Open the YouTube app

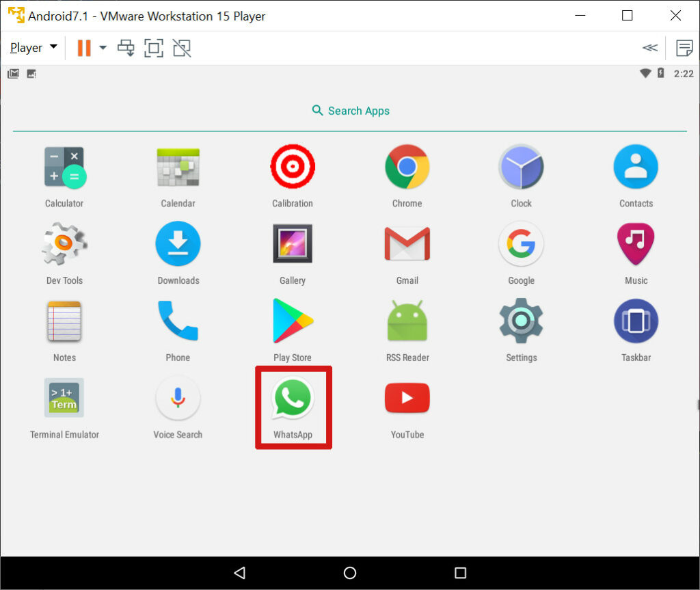[407, 397]
